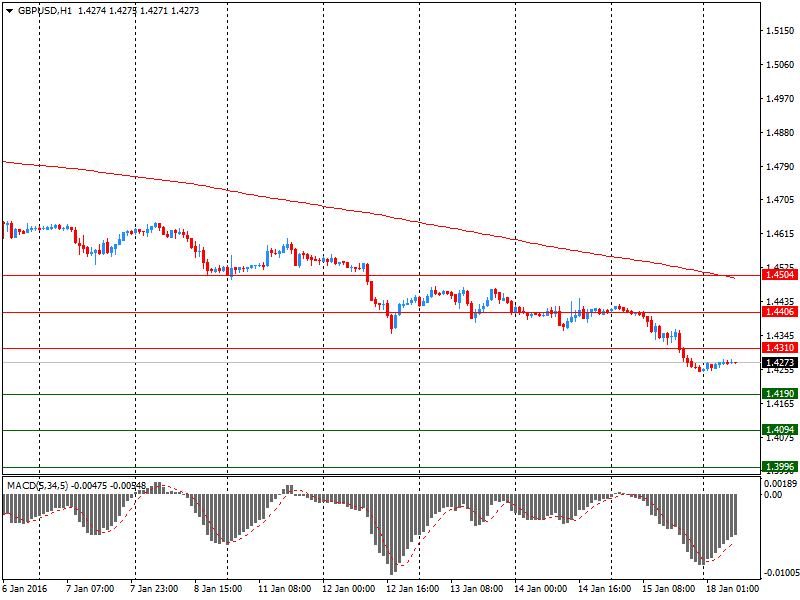Screen dimensions: 800x600
Task: Select the green 1.3996 support price label
Action: 780,467
